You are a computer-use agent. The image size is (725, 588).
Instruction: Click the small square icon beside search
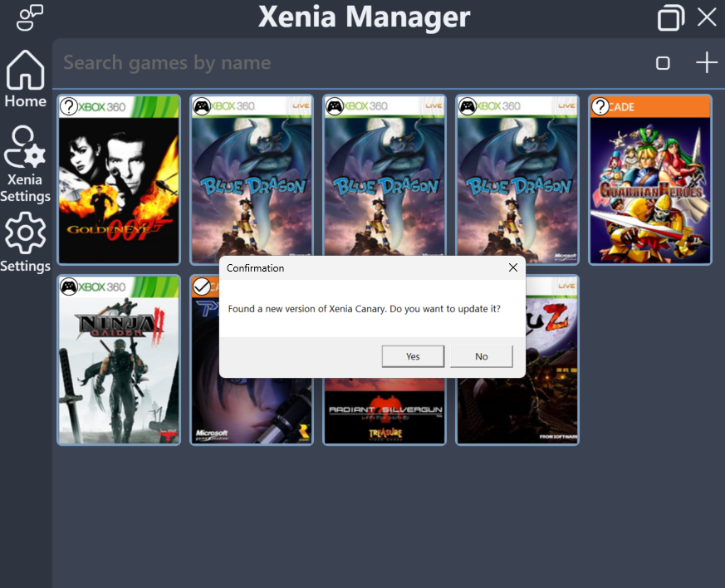663,63
